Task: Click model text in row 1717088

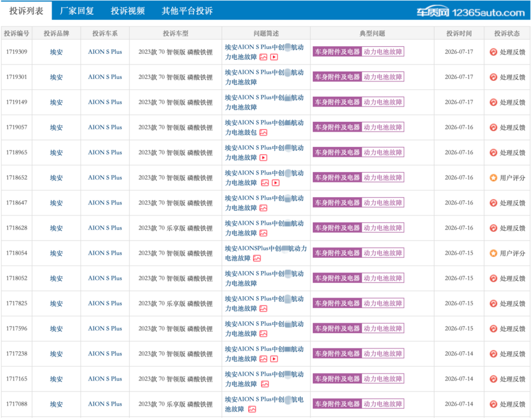Action: (176, 404)
